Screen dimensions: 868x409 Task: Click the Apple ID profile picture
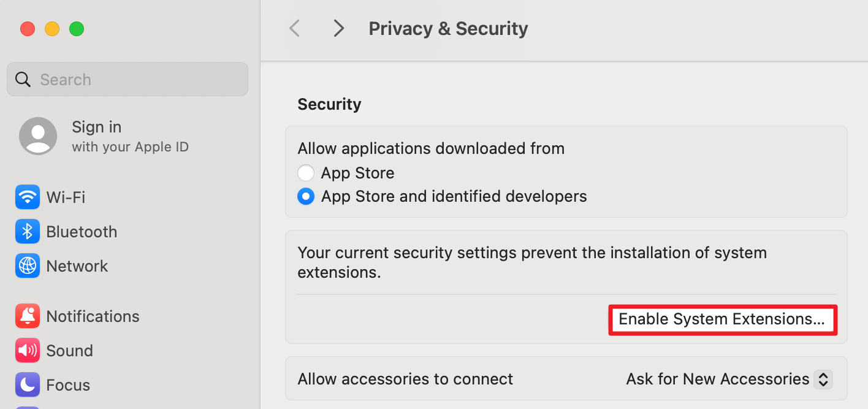pyautogui.click(x=37, y=136)
